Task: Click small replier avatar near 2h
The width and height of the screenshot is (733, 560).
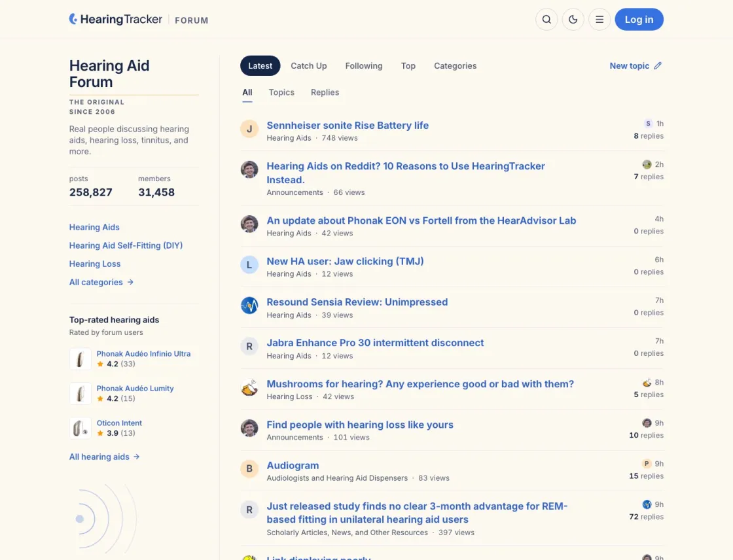Action: (647, 165)
